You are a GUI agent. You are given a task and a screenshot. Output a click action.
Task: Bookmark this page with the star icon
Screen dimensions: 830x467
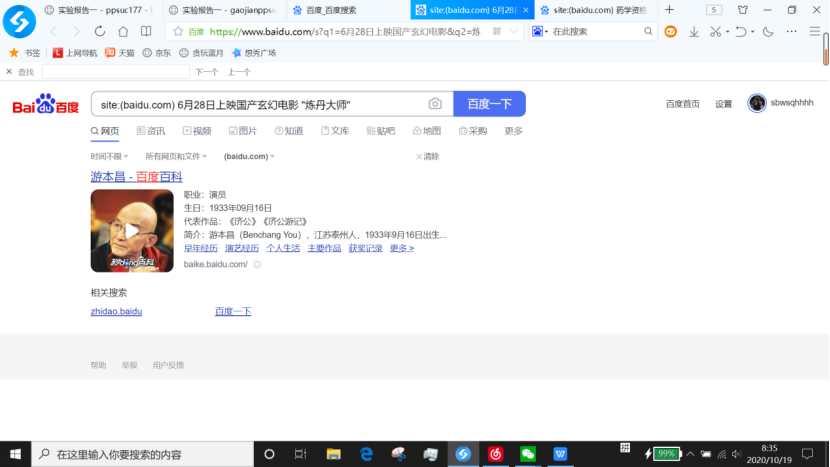point(178,32)
